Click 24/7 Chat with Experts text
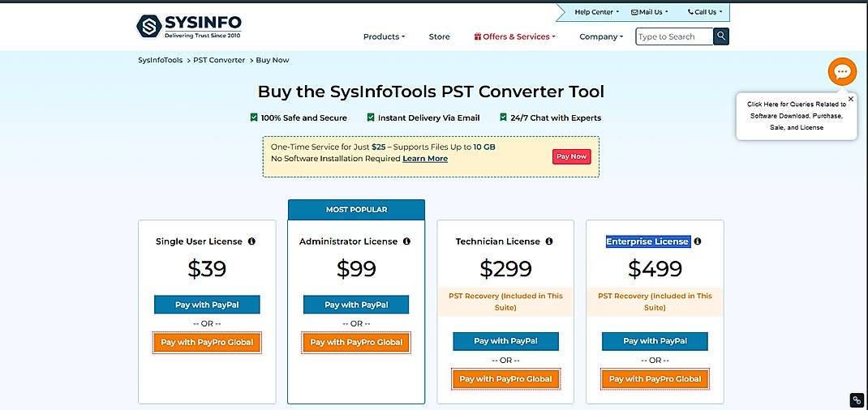868x410 pixels. [556, 117]
